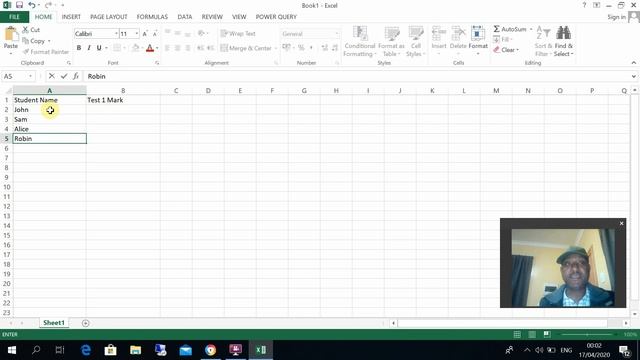Click the formula bar containing Robin
This screenshot has height=360, width=640.
(x=355, y=76)
